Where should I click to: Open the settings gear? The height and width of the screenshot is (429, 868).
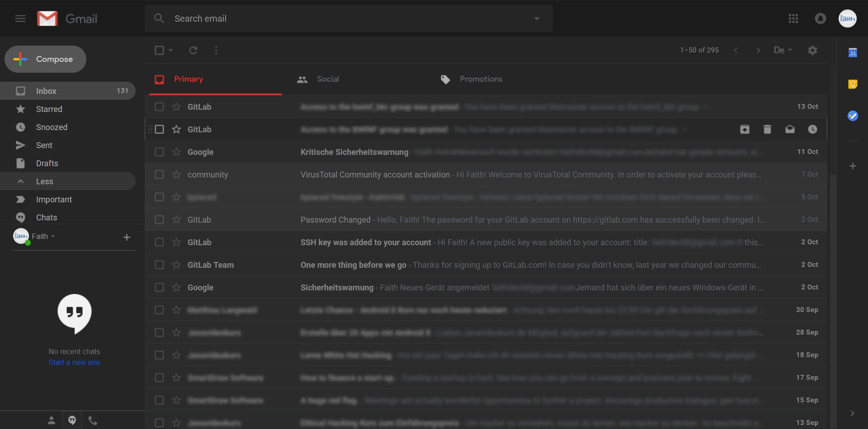click(x=812, y=50)
